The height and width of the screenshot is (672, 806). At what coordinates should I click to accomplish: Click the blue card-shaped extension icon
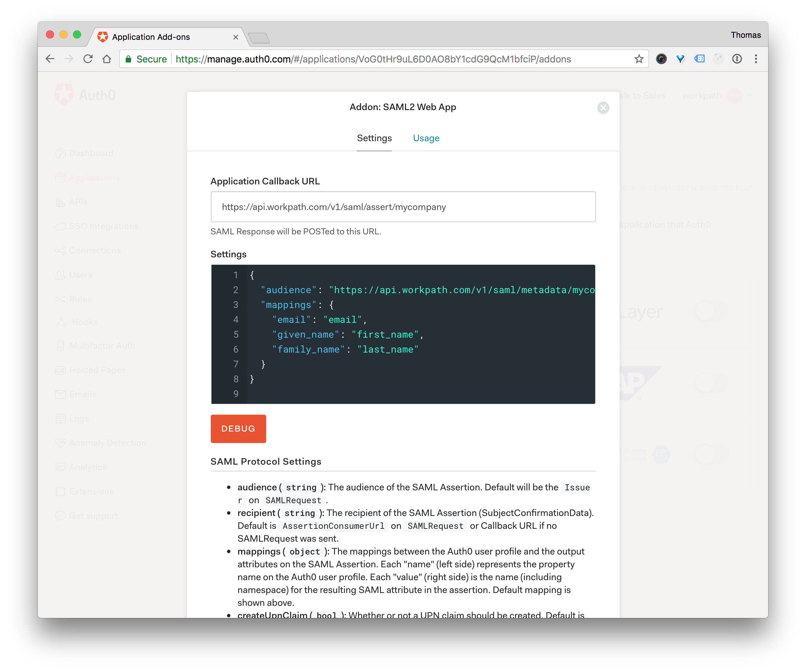(x=699, y=59)
